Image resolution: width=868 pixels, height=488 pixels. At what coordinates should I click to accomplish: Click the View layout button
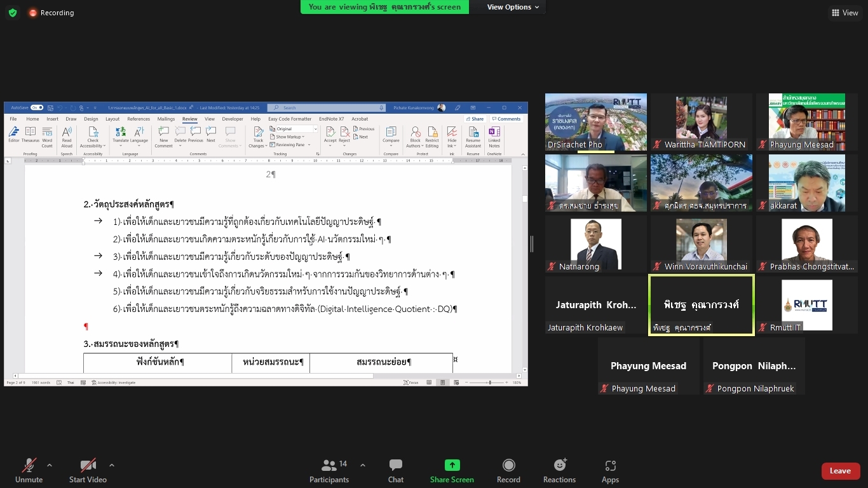point(844,13)
